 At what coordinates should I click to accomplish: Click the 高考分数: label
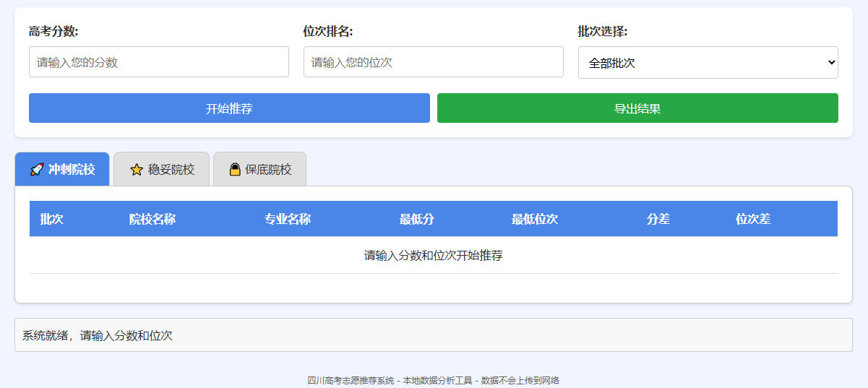(x=53, y=31)
